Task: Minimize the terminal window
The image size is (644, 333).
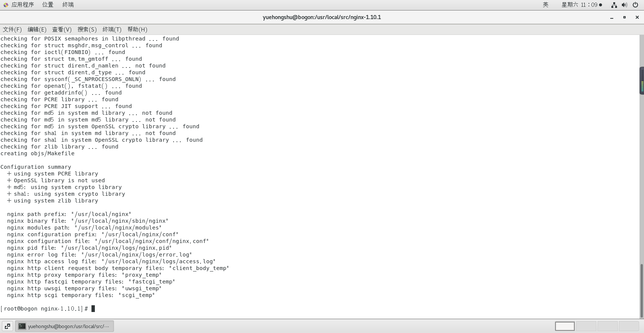Action: [x=612, y=17]
